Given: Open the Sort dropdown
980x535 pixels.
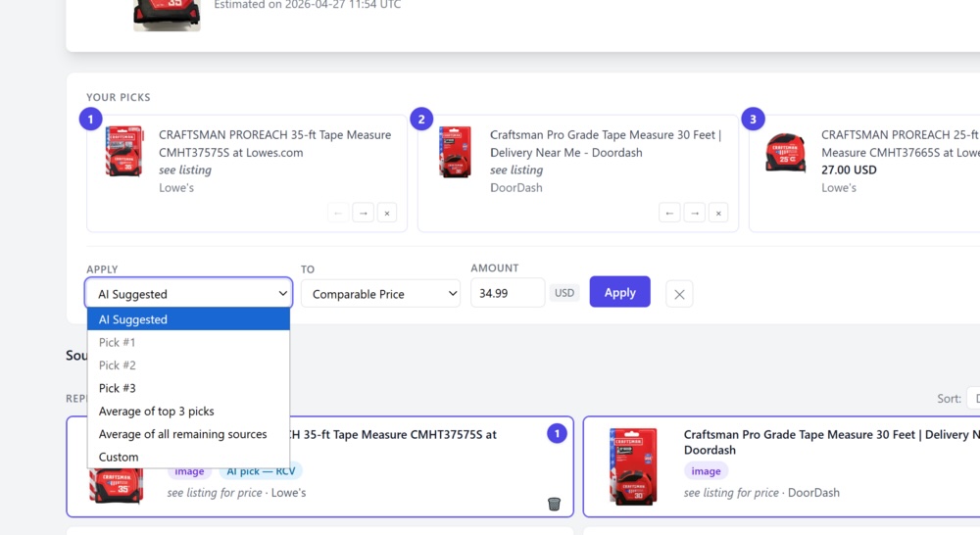Looking at the screenshot, I should pos(973,398).
